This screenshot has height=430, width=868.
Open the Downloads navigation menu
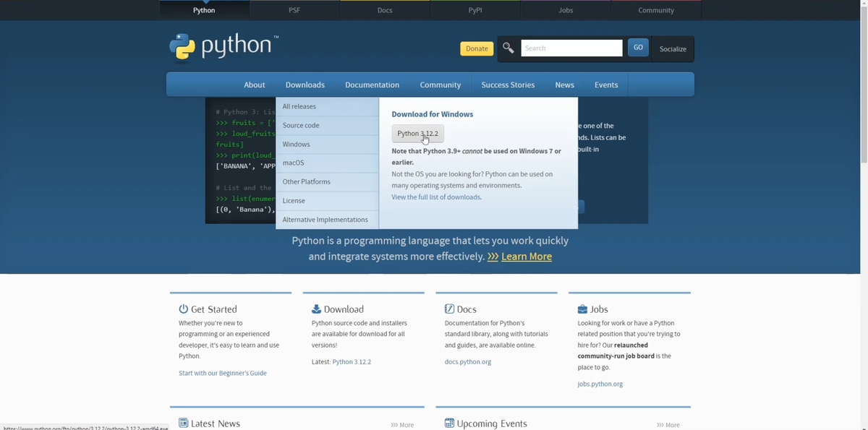305,85
